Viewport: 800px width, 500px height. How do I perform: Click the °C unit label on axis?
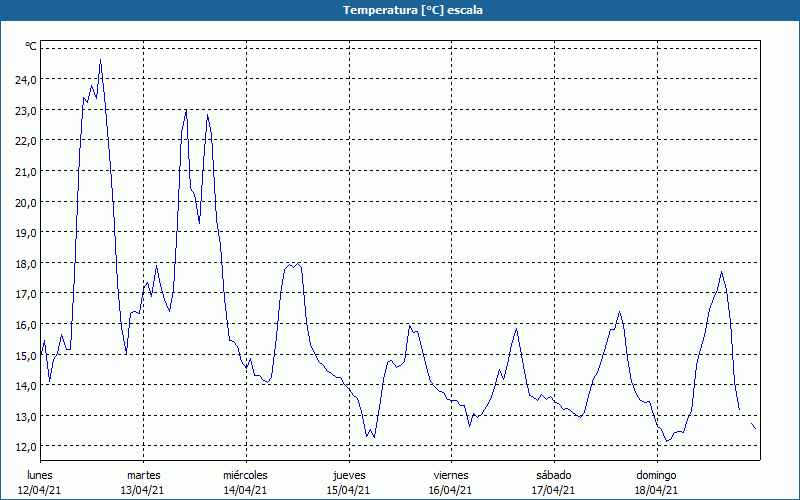pyautogui.click(x=31, y=46)
